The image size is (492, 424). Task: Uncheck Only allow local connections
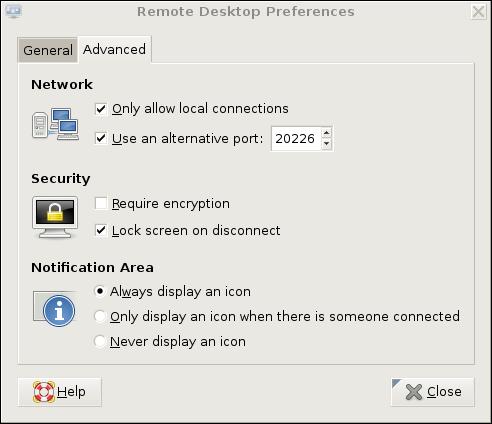(101, 109)
